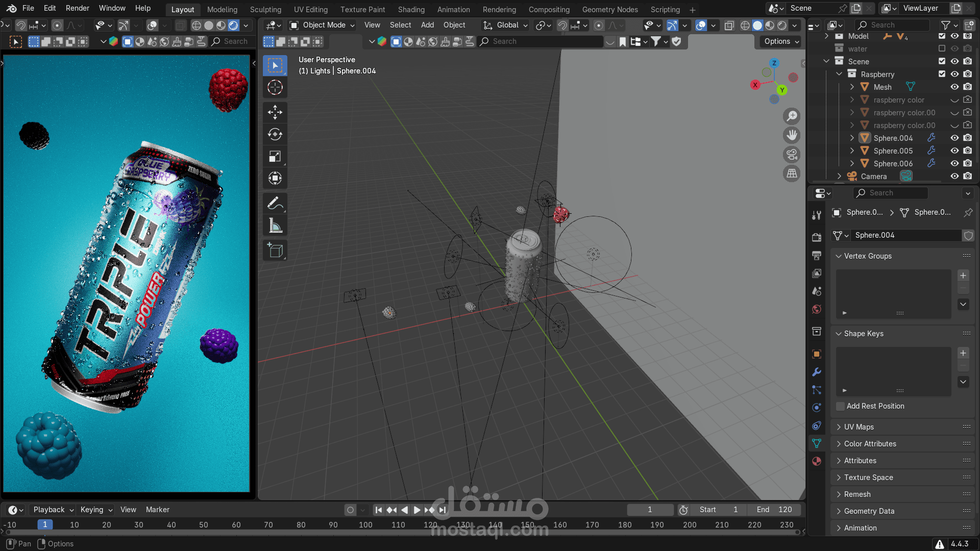Pick the Measure tool

pyautogui.click(x=275, y=226)
